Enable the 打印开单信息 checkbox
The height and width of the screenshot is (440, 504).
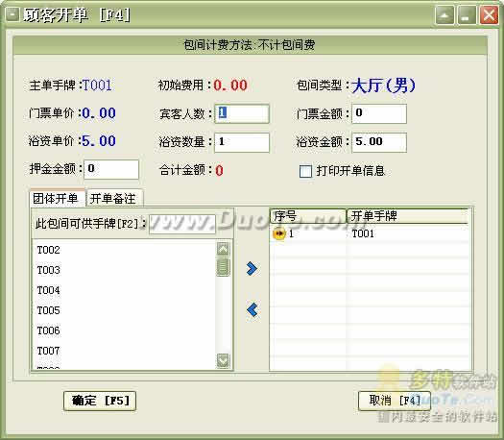point(305,171)
